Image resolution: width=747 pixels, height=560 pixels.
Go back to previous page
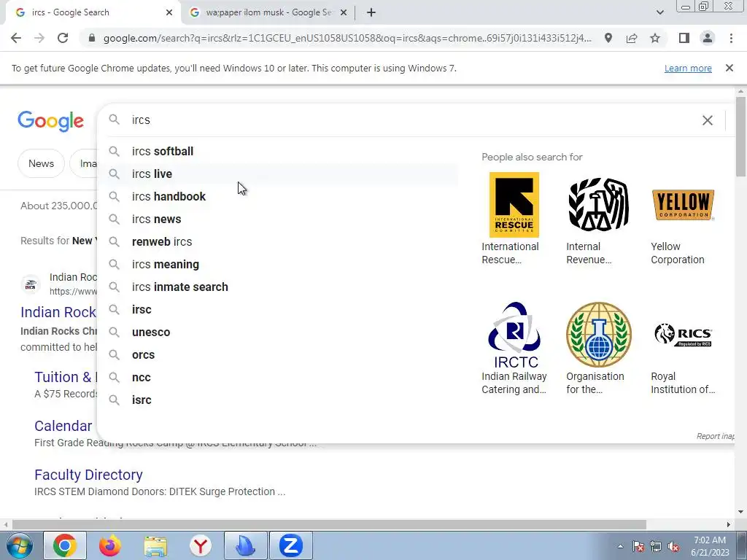pyautogui.click(x=16, y=38)
